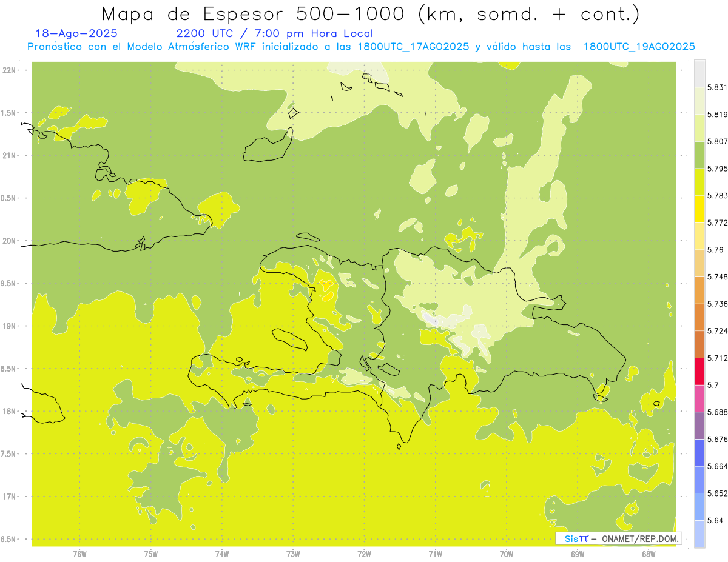This screenshot has width=728, height=562.
Task: Click the legend value 5.772
Action: 717,222
